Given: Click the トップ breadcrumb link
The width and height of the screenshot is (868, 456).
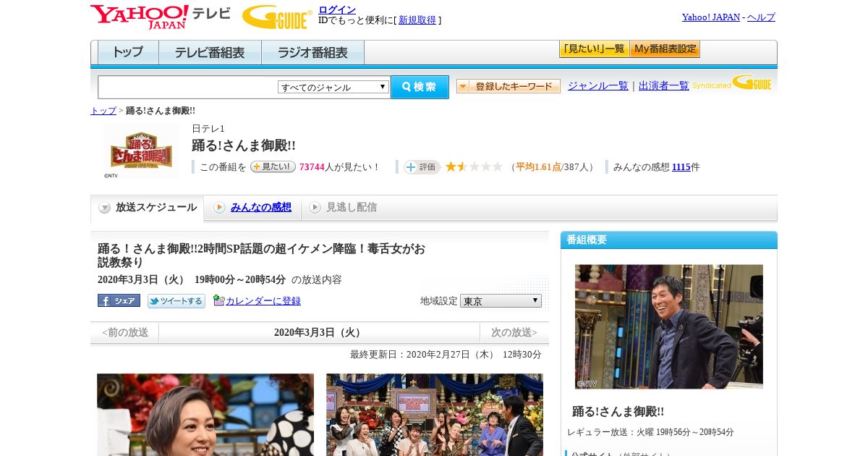Looking at the screenshot, I should click(103, 111).
